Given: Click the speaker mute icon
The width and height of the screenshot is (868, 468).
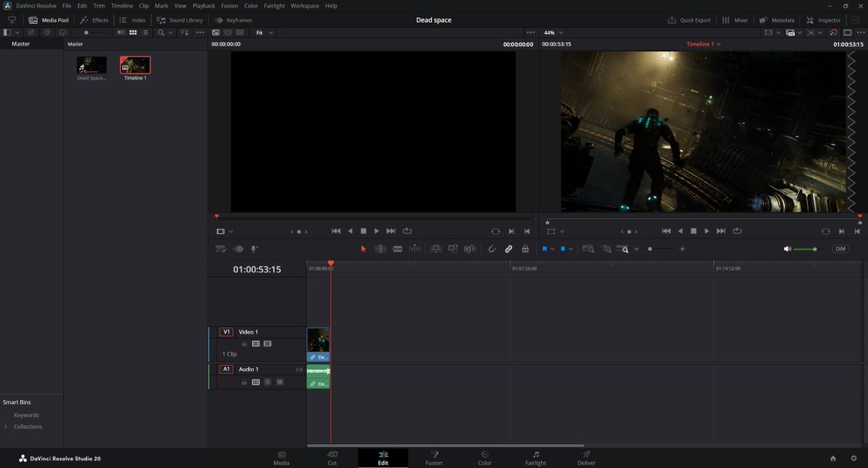Looking at the screenshot, I should (787, 249).
